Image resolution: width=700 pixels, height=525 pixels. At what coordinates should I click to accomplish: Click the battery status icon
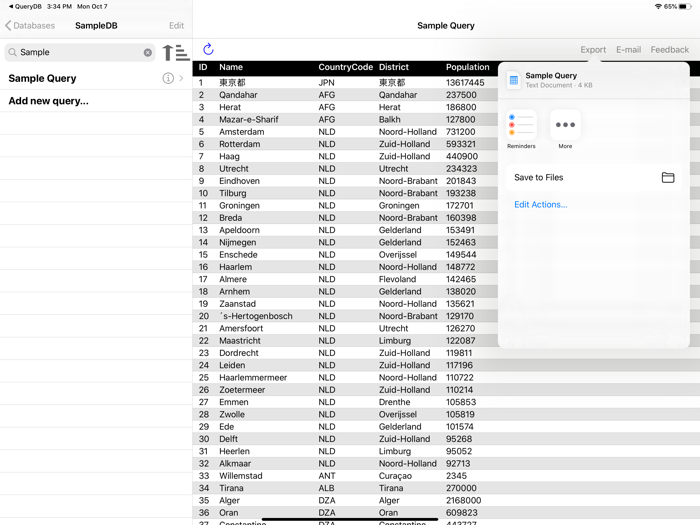(685, 6)
